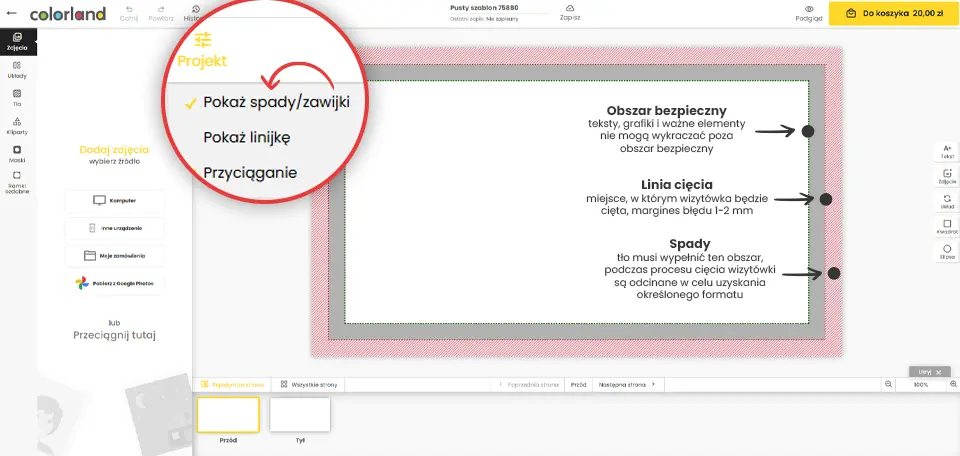Open the Historia history panel
Screen dimensions: 960x456
point(195,13)
